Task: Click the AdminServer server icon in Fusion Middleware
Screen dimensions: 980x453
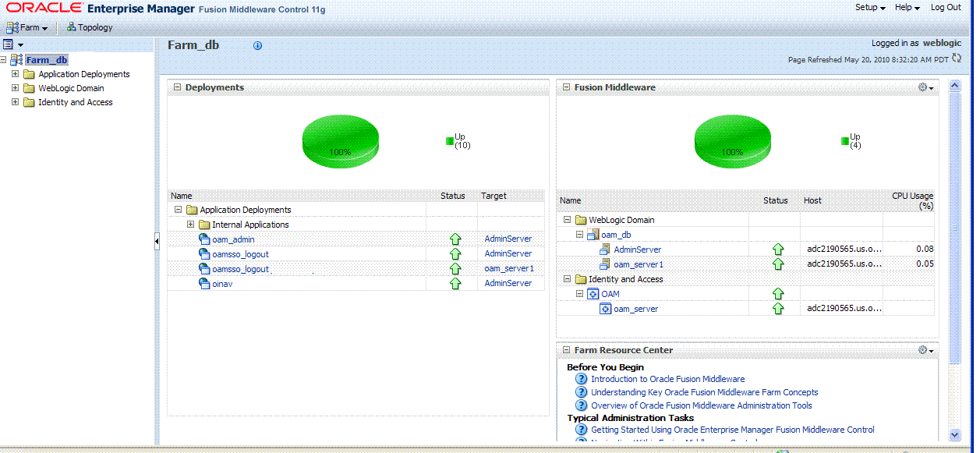Action: (x=605, y=250)
